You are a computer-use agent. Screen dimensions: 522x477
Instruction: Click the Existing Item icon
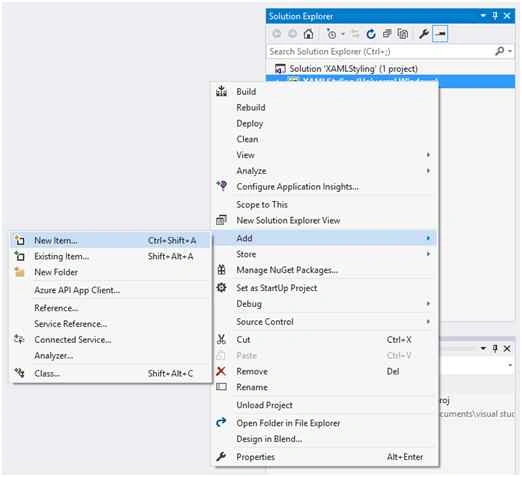tap(19, 256)
